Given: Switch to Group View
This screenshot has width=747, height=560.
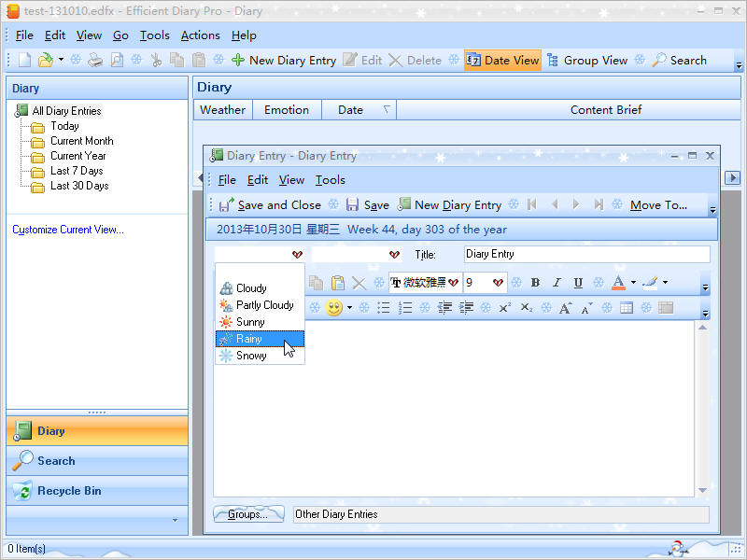Looking at the screenshot, I should point(586,61).
